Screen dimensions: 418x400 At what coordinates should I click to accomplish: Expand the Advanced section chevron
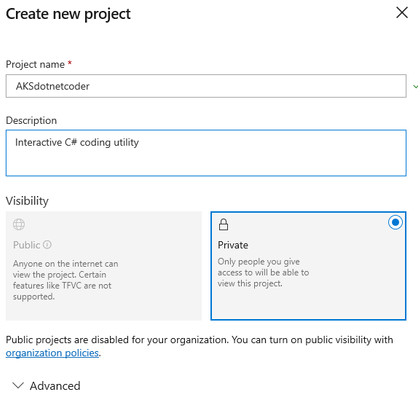(x=18, y=386)
